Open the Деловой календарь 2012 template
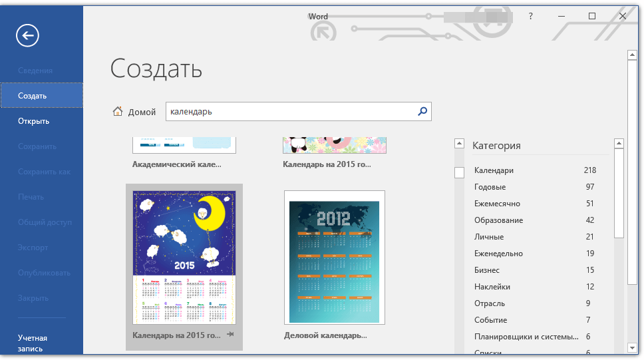This screenshot has height=360, width=644. [335, 258]
